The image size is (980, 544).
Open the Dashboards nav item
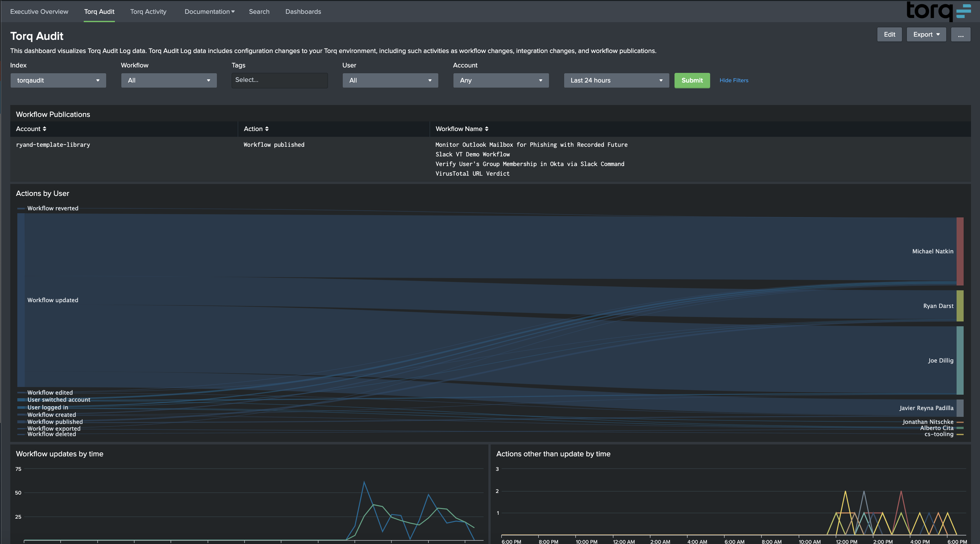[x=303, y=12]
